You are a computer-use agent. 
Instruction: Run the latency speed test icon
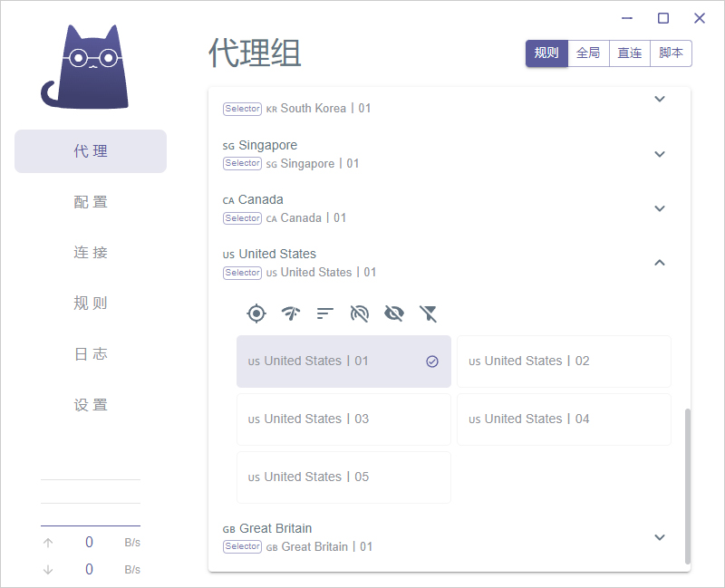click(x=291, y=313)
